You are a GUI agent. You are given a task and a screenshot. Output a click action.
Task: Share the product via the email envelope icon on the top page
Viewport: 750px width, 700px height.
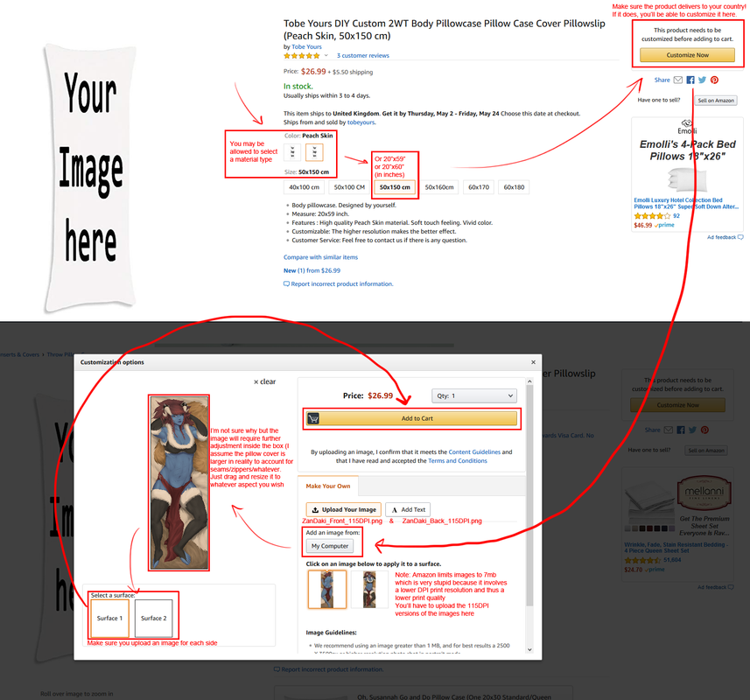tap(677, 80)
